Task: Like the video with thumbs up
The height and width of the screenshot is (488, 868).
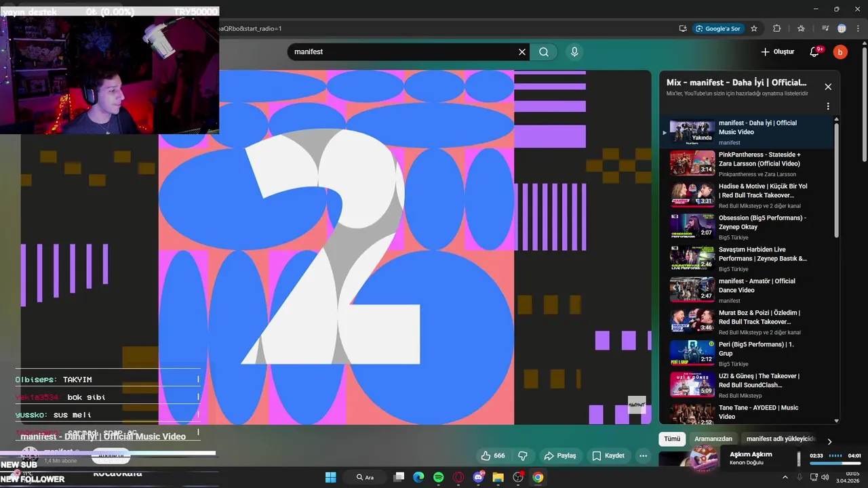Action: (493, 455)
